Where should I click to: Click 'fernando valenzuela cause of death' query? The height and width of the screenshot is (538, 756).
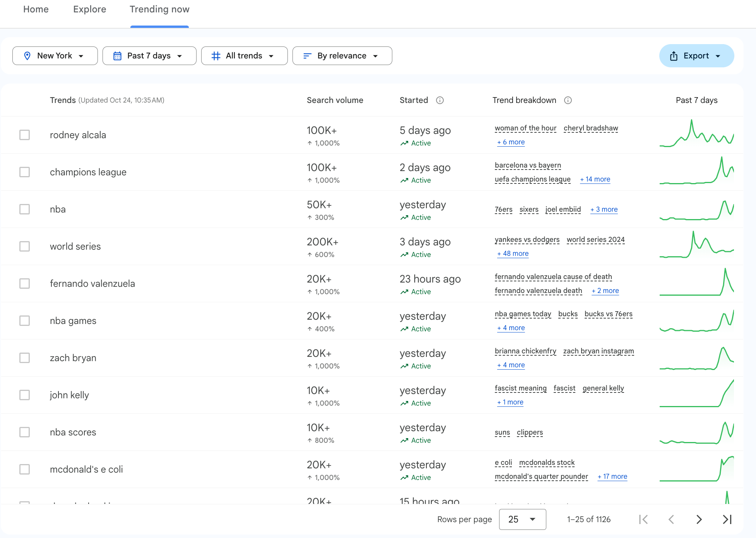click(553, 277)
